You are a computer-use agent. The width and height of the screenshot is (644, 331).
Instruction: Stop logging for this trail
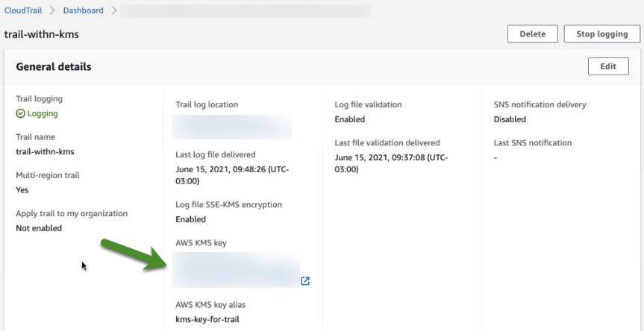601,34
